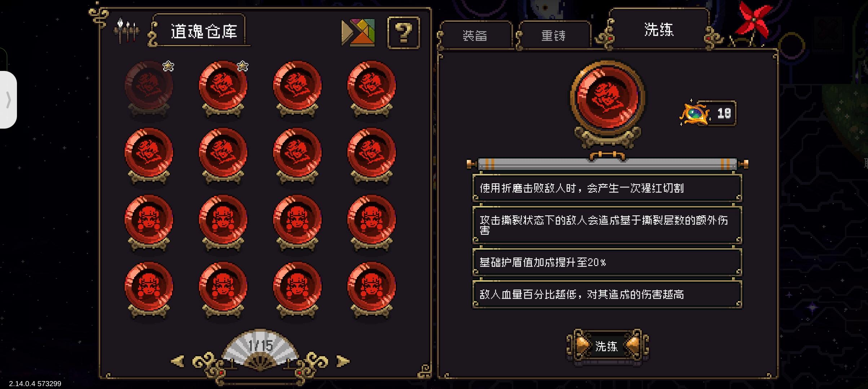
Task: Click the rainbow eye currency icon
Action: click(x=695, y=114)
